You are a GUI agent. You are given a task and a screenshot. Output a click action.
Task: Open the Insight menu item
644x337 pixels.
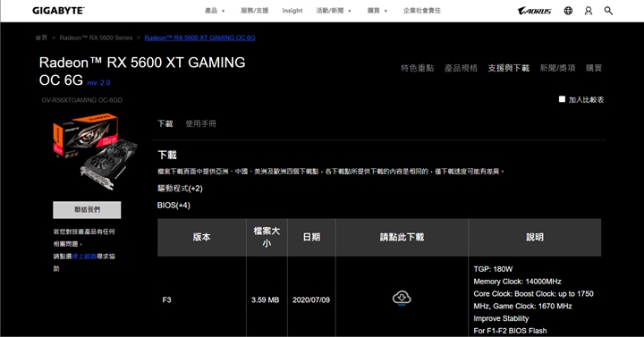[x=292, y=11]
